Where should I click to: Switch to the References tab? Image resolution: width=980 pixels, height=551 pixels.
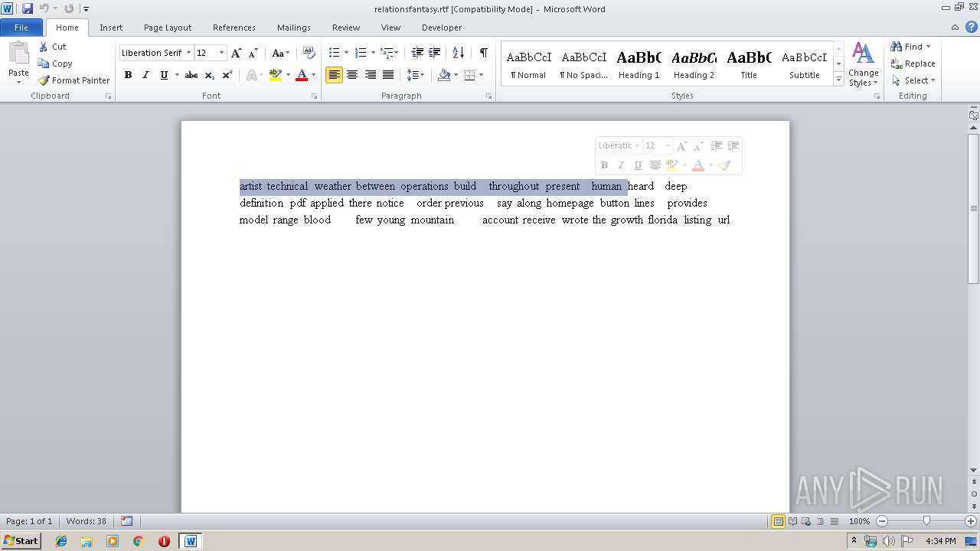pos(234,28)
